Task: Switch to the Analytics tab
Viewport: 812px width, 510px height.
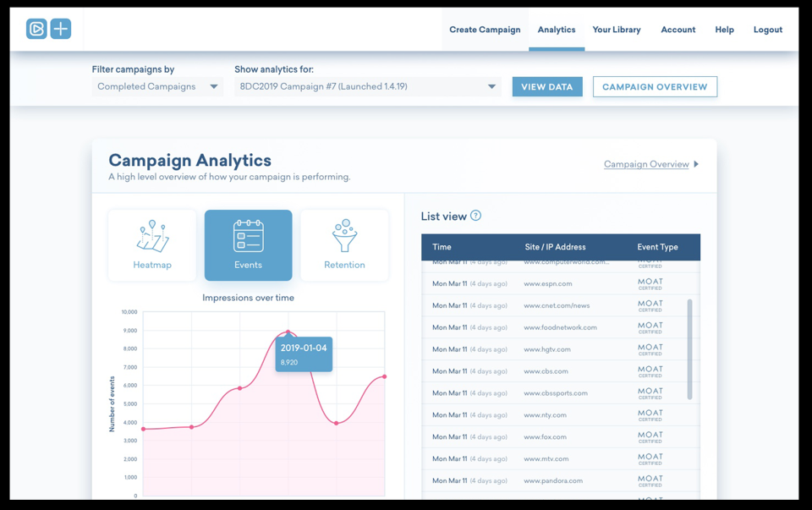Action: [x=556, y=29]
